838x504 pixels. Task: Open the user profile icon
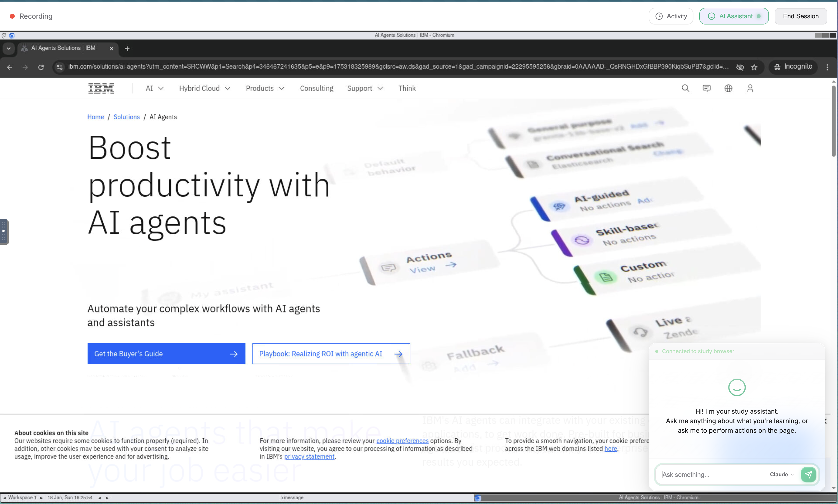click(x=750, y=88)
